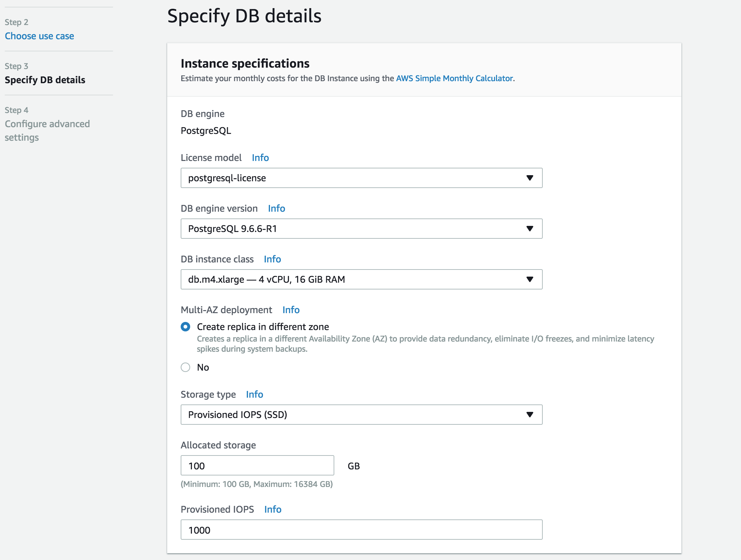Image resolution: width=741 pixels, height=560 pixels.
Task: Click the DB engine version dropdown arrow
Action: click(x=530, y=229)
